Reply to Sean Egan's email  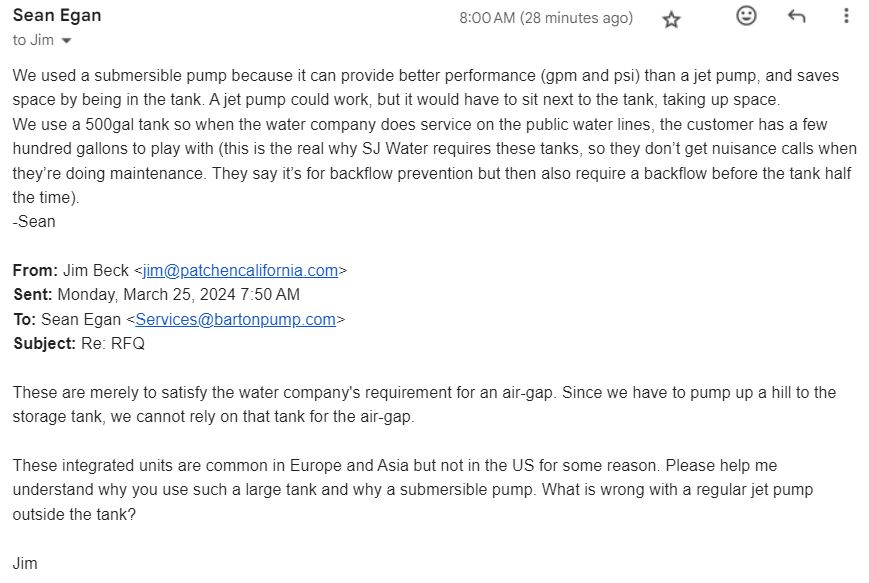pos(797,16)
